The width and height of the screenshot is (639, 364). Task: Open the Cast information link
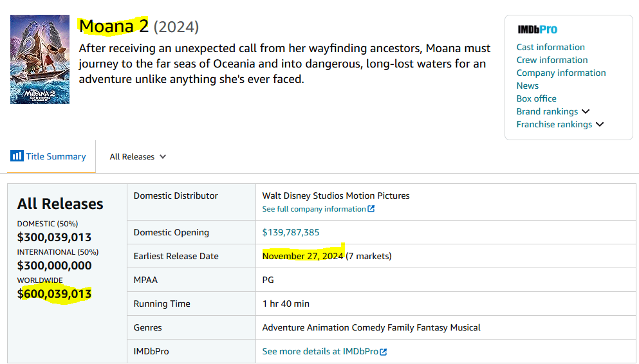[x=550, y=47]
